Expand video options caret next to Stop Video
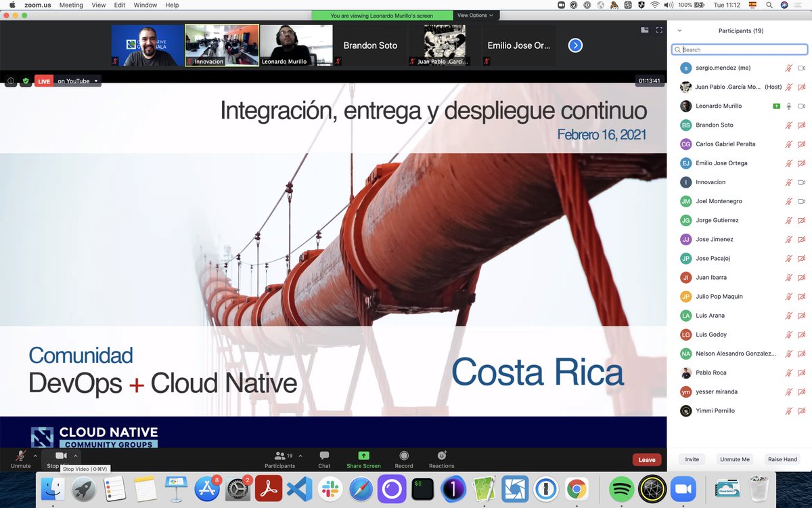Image resolution: width=812 pixels, height=508 pixels. (75, 456)
